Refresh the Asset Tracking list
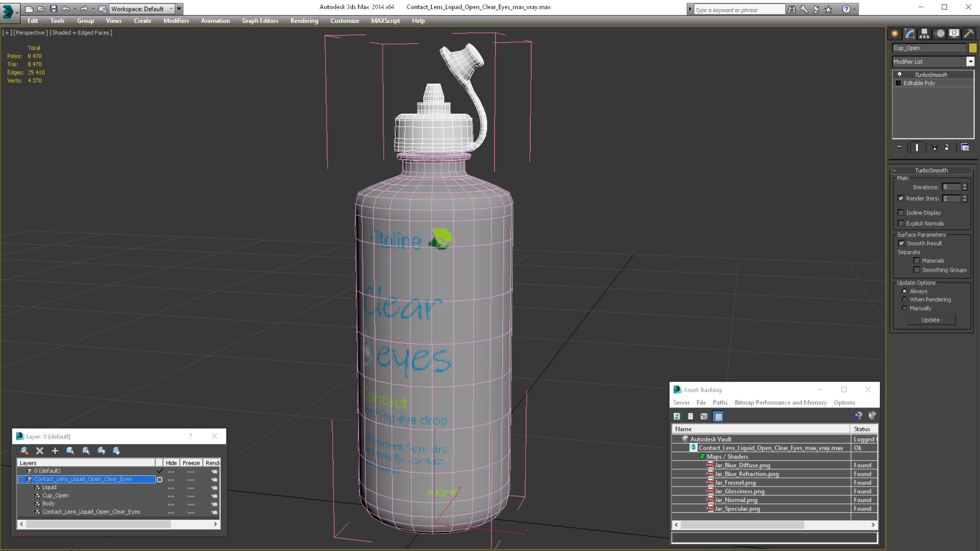 [x=677, y=417]
